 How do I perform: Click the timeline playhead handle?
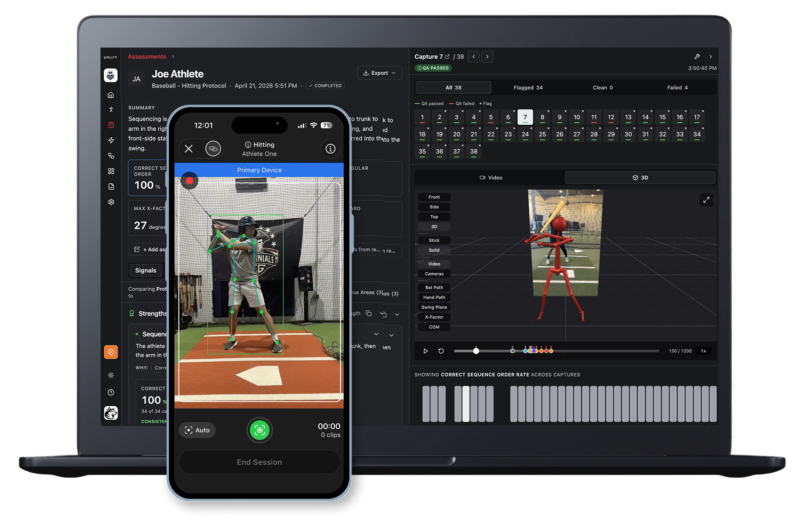click(476, 351)
